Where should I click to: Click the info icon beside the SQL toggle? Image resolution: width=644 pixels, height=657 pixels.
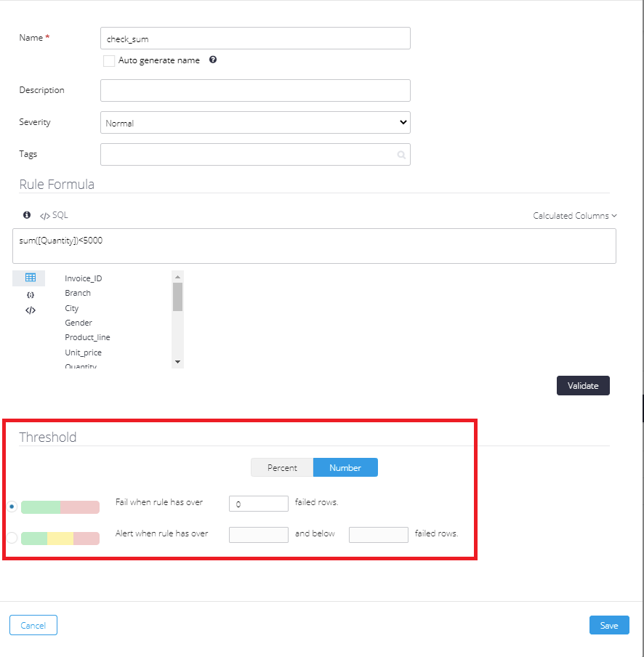pyautogui.click(x=26, y=214)
